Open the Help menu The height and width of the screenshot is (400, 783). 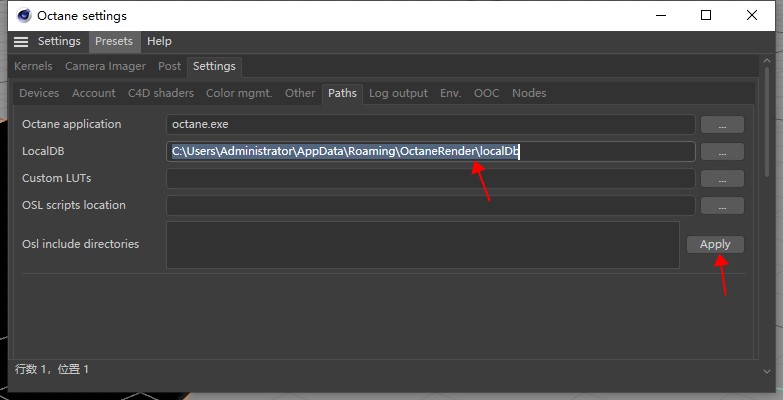[159, 41]
